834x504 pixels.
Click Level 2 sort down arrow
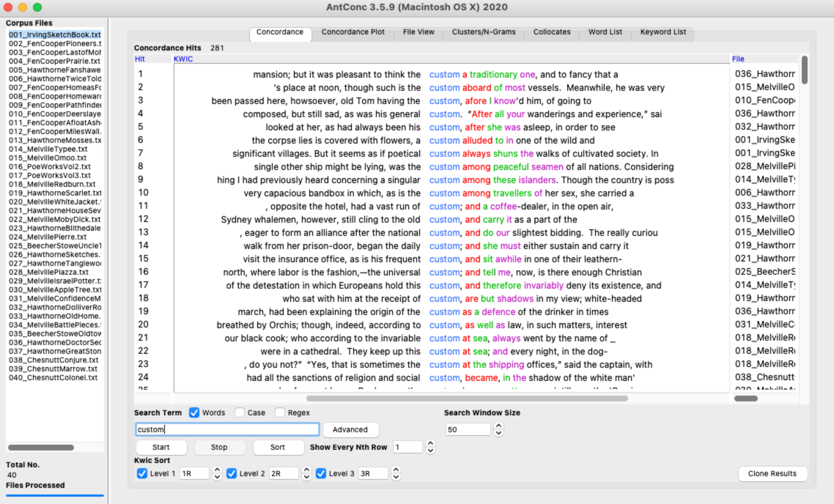[307, 477]
